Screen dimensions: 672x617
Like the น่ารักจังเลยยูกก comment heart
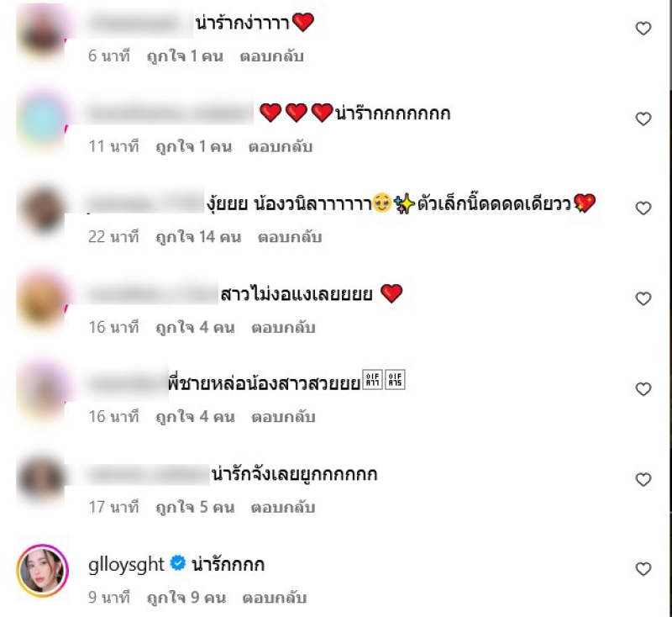[643, 479]
